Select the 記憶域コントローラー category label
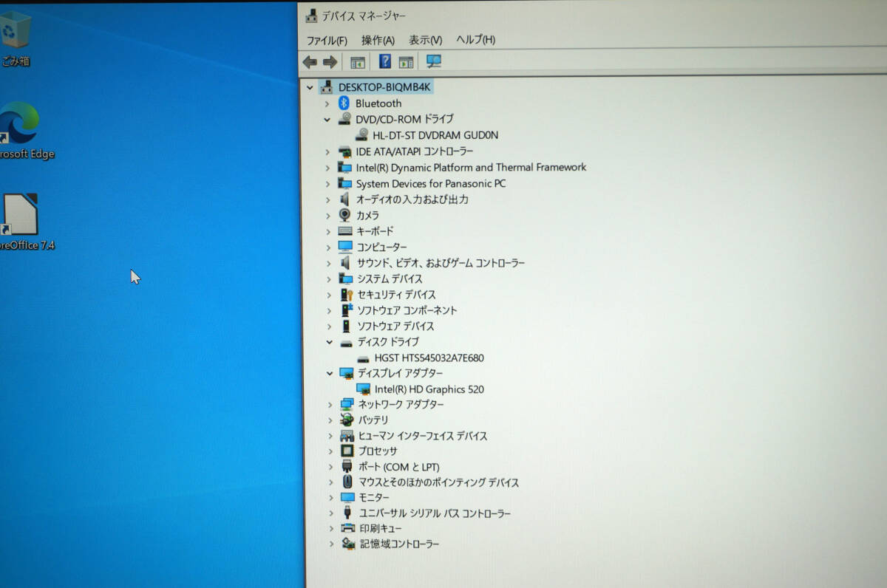 click(400, 544)
